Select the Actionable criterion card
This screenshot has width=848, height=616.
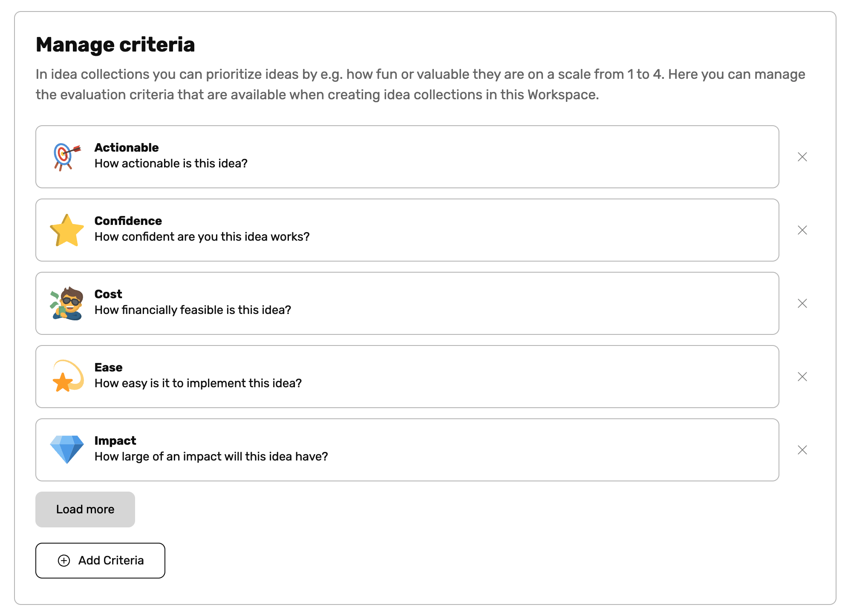point(384,157)
